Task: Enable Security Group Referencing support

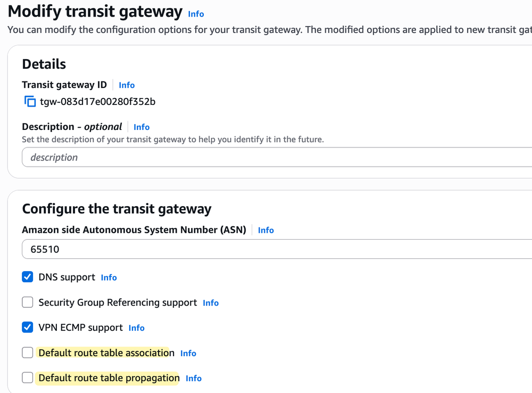Action: click(x=27, y=302)
